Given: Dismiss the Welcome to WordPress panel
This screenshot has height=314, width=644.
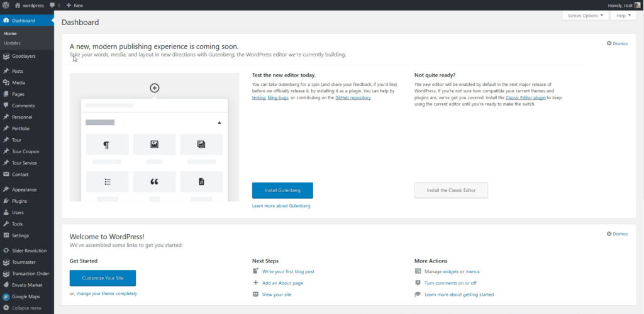Looking at the screenshot, I should pyautogui.click(x=618, y=234).
